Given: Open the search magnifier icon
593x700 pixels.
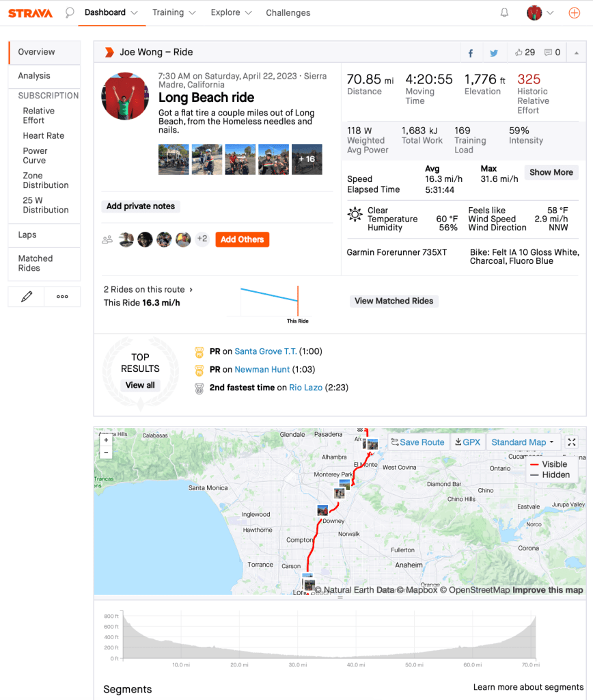Looking at the screenshot, I should click(x=70, y=12).
